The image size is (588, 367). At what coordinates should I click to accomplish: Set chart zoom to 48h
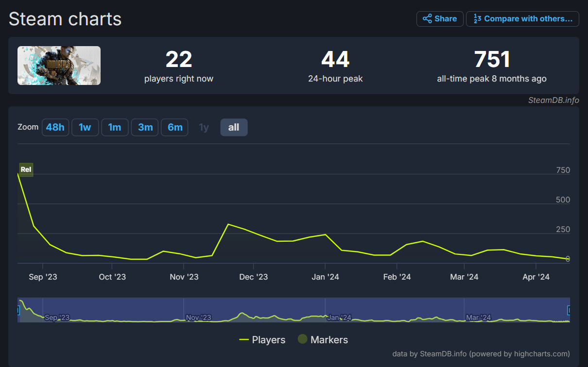click(x=55, y=127)
